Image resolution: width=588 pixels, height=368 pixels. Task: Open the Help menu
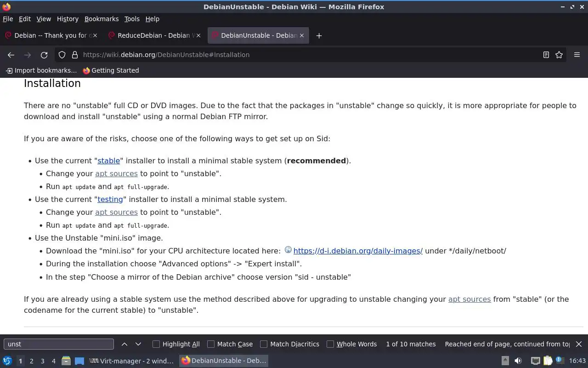coord(152,19)
